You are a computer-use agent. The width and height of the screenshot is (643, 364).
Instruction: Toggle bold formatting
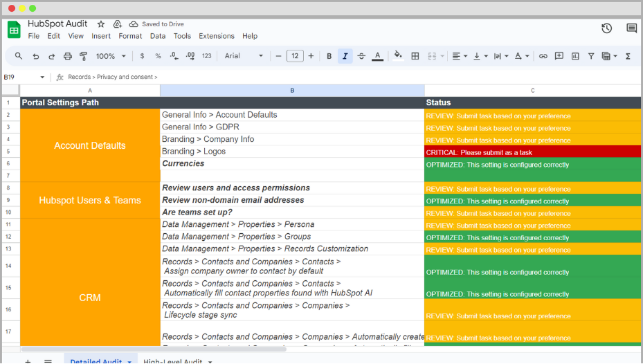(x=329, y=56)
